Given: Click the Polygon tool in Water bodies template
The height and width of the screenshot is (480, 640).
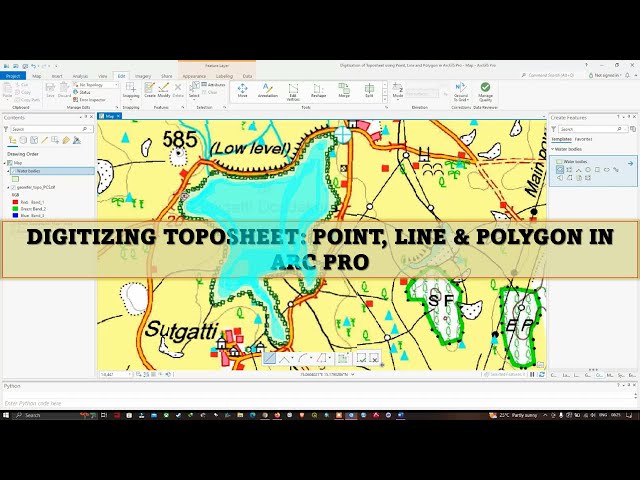Looking at the screenshot, I should click(560, 170).
